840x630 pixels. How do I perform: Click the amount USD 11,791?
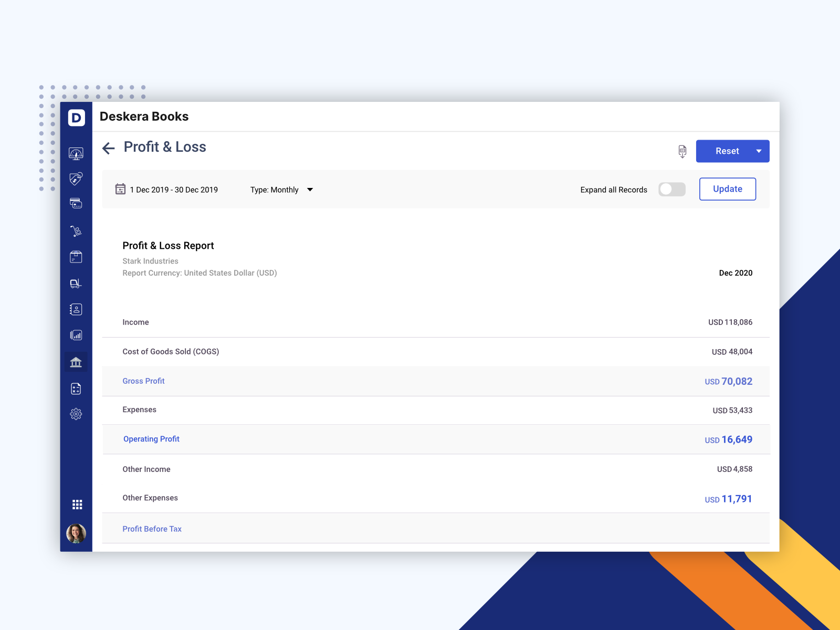(x=729, y=499)
